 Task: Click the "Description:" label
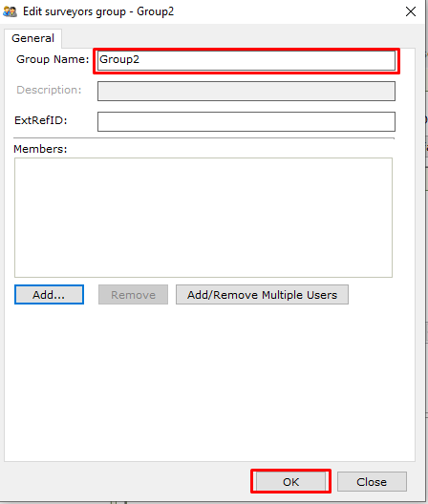point(49,90)
